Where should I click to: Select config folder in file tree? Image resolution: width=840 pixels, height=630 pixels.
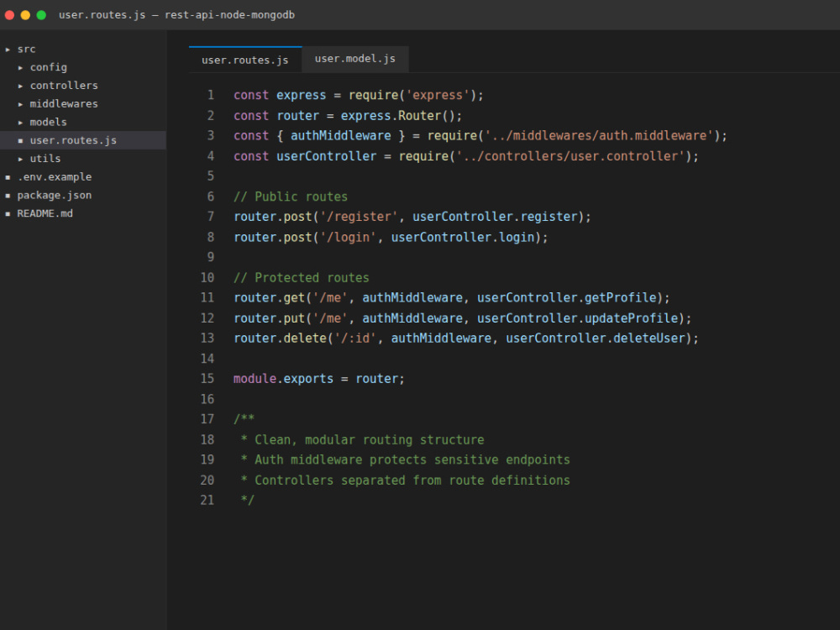[x=48, y=67]
